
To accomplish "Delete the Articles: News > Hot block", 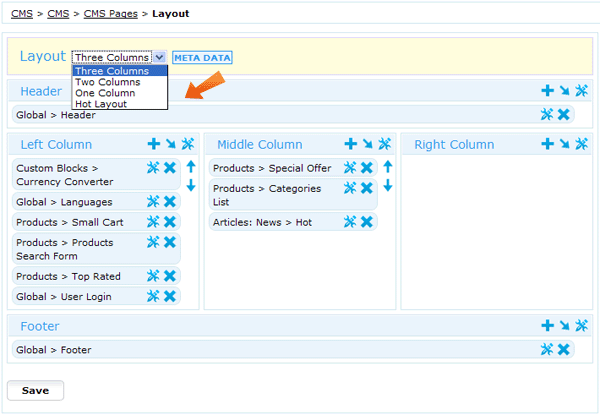I will (367, 221).
